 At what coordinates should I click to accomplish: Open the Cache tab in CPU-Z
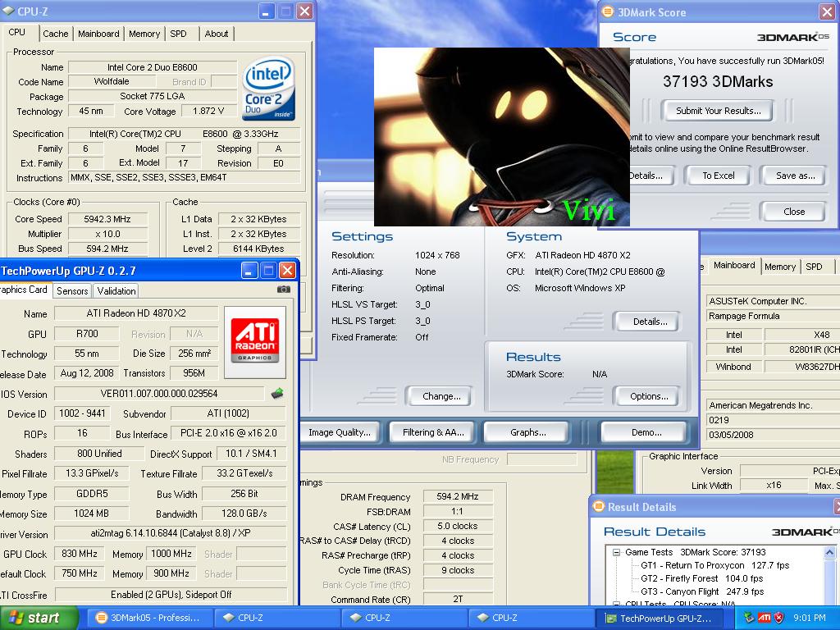click(x=56, y=34)
